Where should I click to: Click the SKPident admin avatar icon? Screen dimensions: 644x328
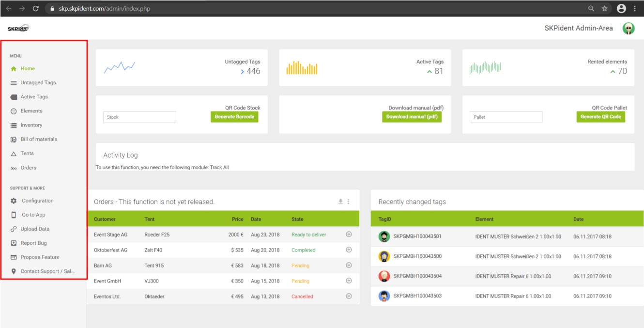[x=629, y=28]
